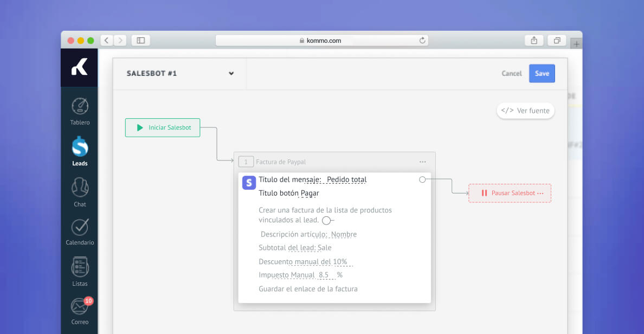Select the Nombre article description field
The image size is (644, 334).
[x=344, y=235]
